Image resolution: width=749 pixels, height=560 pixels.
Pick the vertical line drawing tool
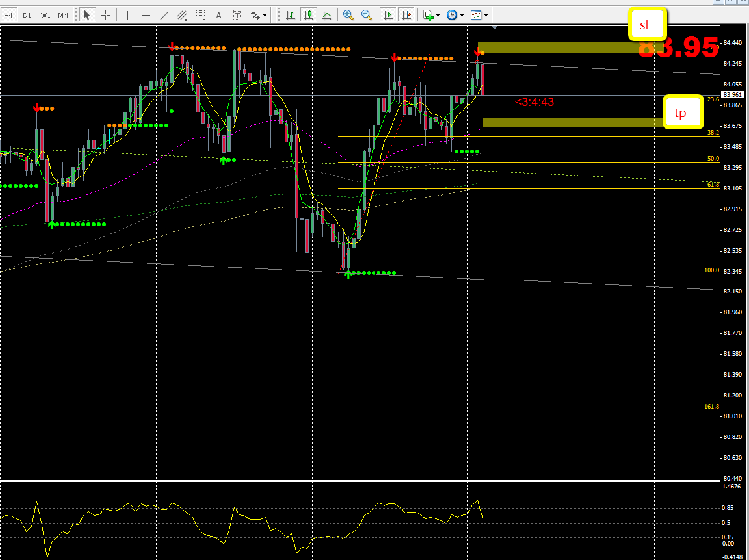[127, 15]
